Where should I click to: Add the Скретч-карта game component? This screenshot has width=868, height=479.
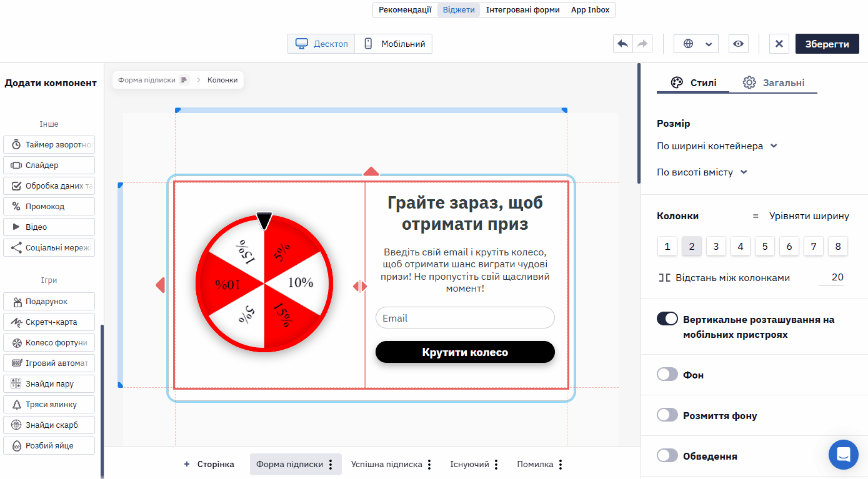click(x=49, y=322)
